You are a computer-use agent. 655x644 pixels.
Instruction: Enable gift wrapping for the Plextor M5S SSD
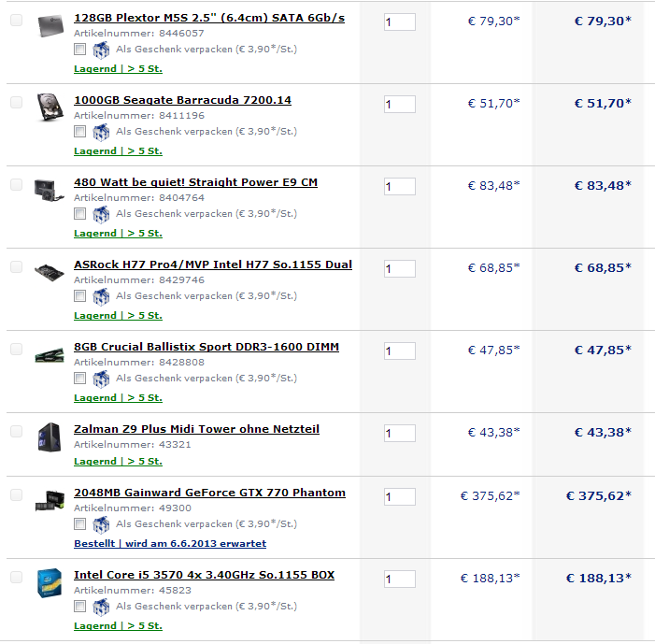pos(79,50)
